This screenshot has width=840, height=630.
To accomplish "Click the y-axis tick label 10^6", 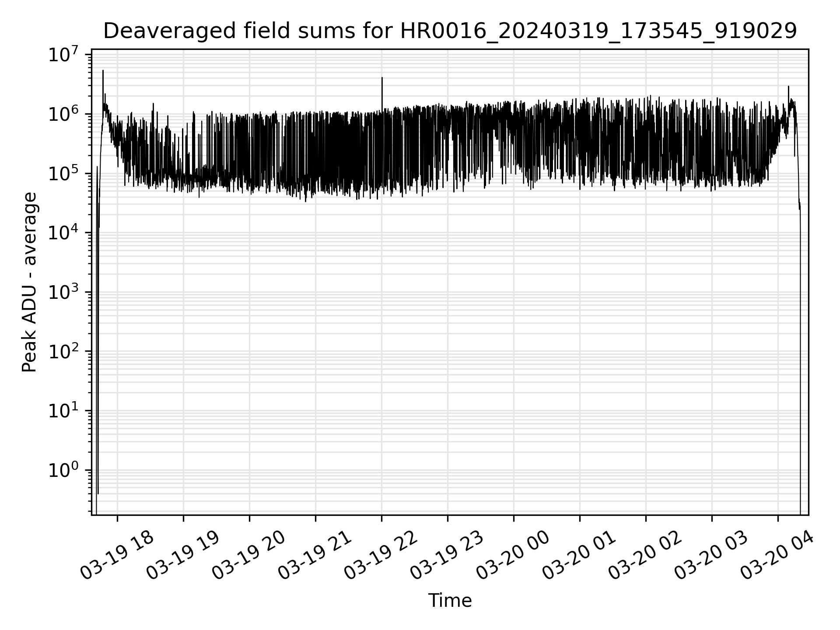I will click(x=63, y=114).
